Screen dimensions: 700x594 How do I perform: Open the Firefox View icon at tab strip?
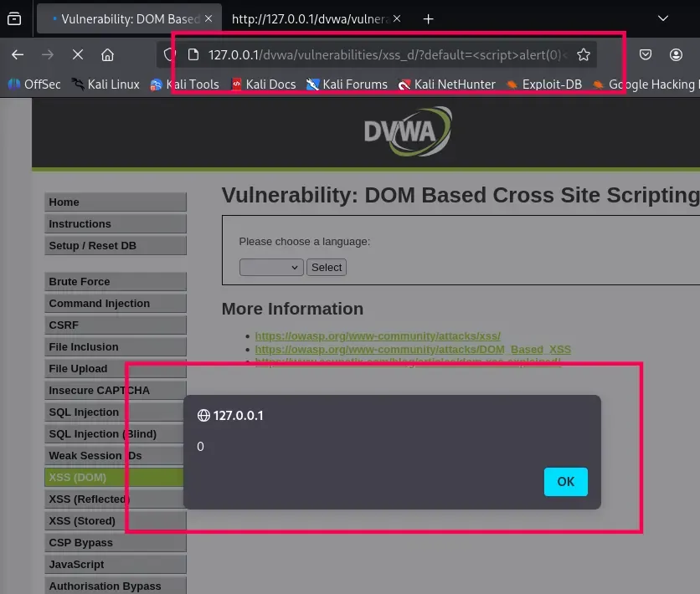pos(14,19)
